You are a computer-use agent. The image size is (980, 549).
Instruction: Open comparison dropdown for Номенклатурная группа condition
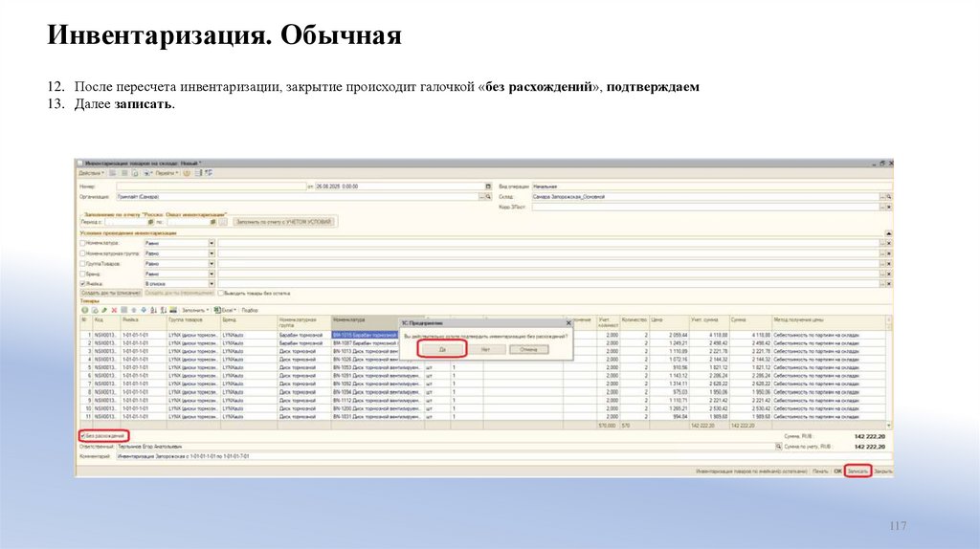212,253
